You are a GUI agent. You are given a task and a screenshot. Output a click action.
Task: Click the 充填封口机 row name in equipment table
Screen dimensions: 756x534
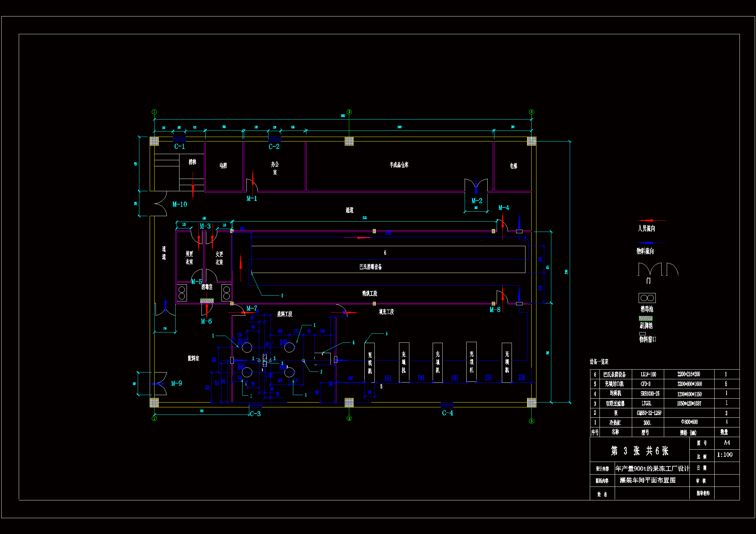click(614, 384)
